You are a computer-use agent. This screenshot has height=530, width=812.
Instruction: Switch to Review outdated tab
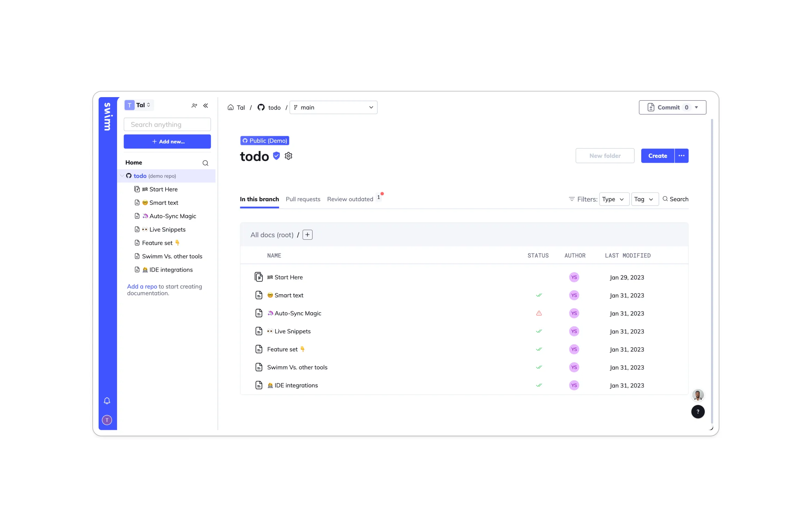coord(350,199)
